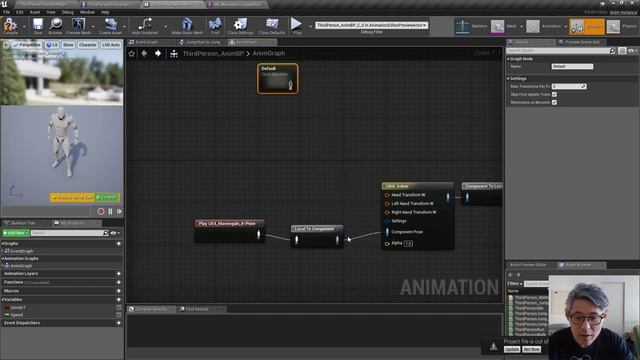Open Find in blueprint from toolbar

215,25
